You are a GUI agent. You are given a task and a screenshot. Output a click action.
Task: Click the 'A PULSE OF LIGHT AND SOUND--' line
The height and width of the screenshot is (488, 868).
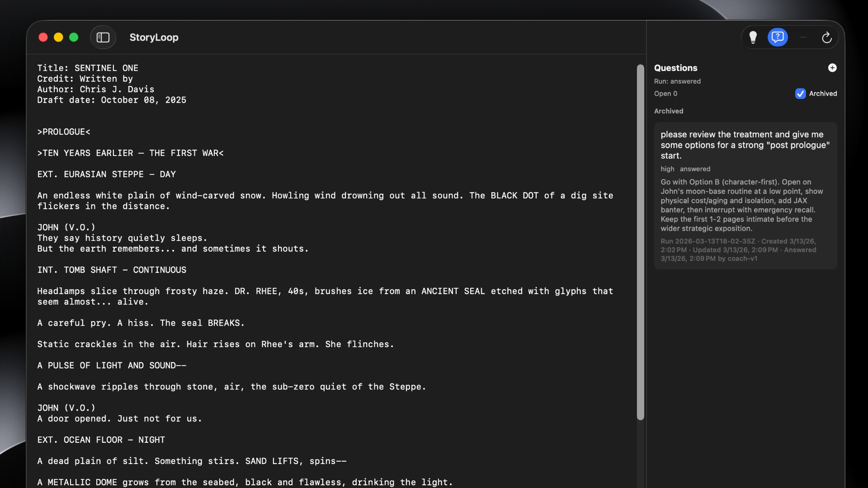[x=112, y=366]
